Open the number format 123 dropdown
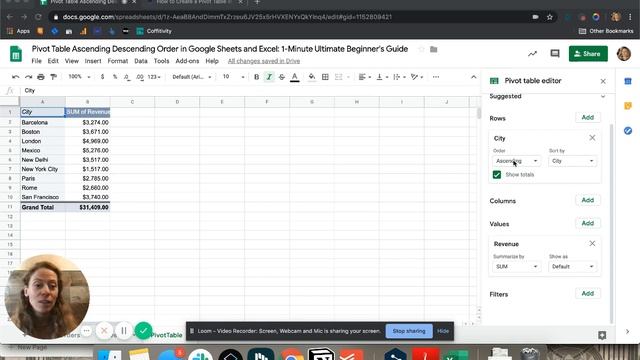Viewport: 640px width, 360px height. click(x=154, y=77)
